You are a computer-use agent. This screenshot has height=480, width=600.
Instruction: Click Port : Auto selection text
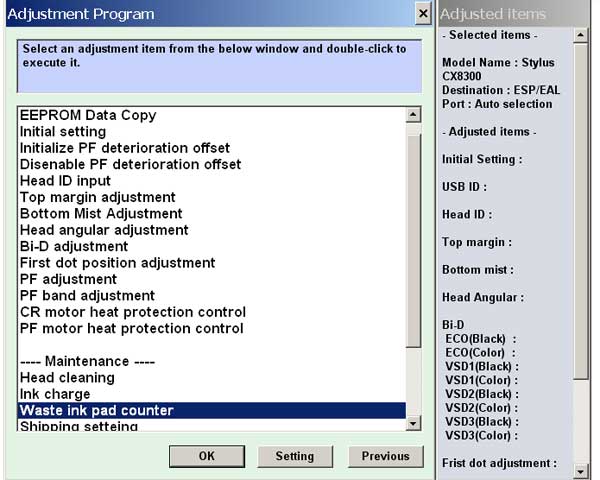(497, 104)
